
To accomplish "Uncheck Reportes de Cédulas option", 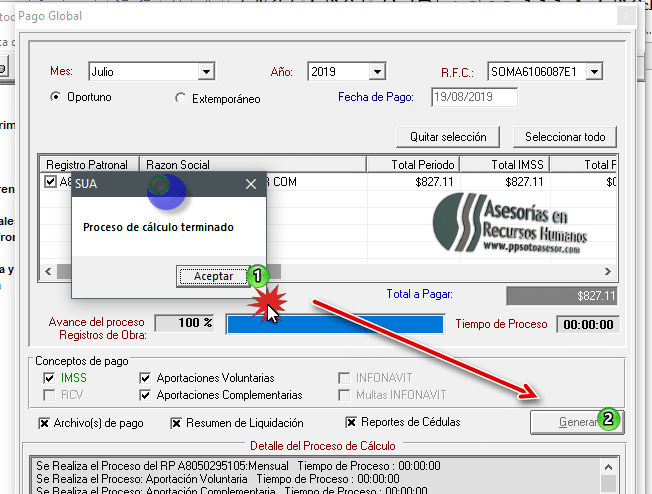I will (351, 423).
